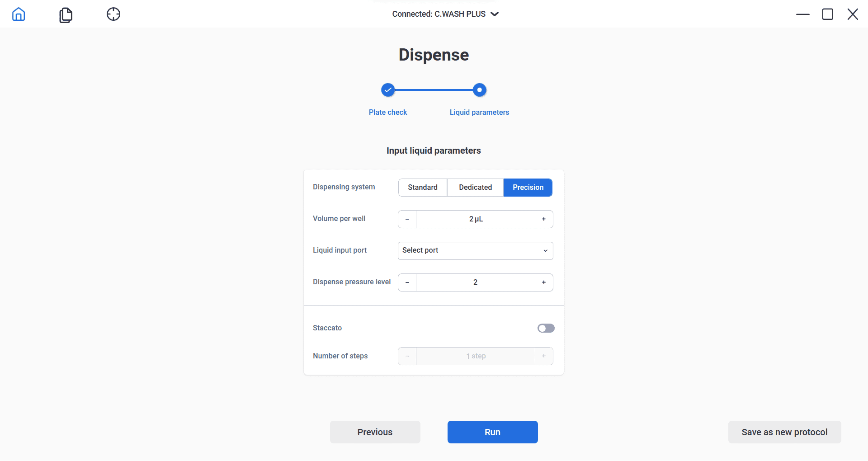Select Standard dispensing system
This screenshot has height=461, width=868.
click(423, 188)
